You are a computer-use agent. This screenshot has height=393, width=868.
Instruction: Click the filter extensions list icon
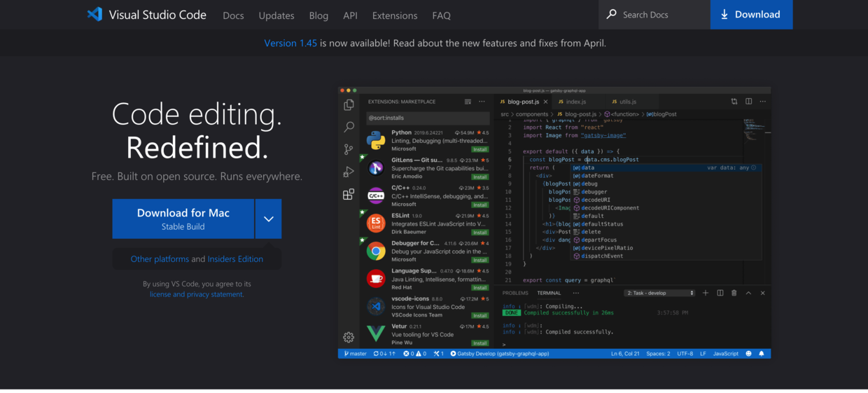tap(468, 102)
